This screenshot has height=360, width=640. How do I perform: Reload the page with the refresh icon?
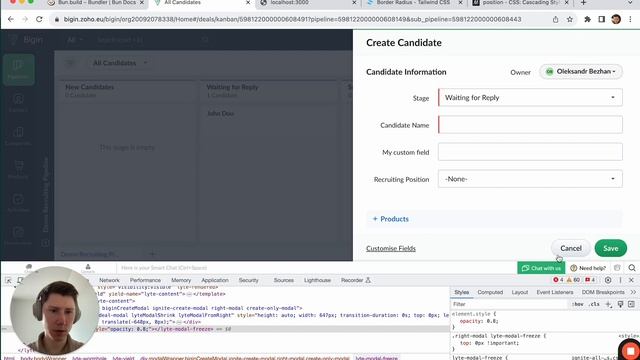(39, 19)
